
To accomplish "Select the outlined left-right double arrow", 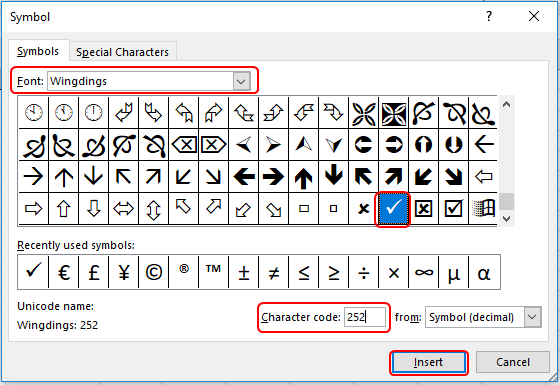I will click(124, 209).
